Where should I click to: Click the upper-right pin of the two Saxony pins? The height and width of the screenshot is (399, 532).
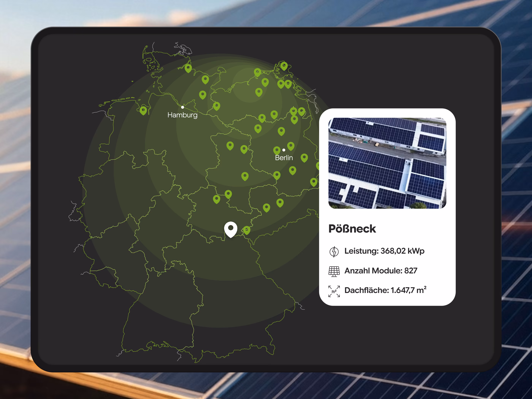point(280,203)
